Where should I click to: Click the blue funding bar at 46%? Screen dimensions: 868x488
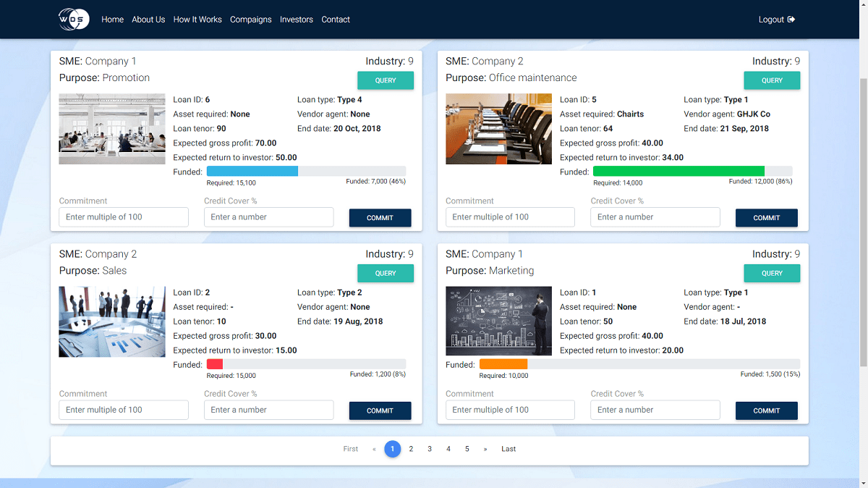[252, 171]
